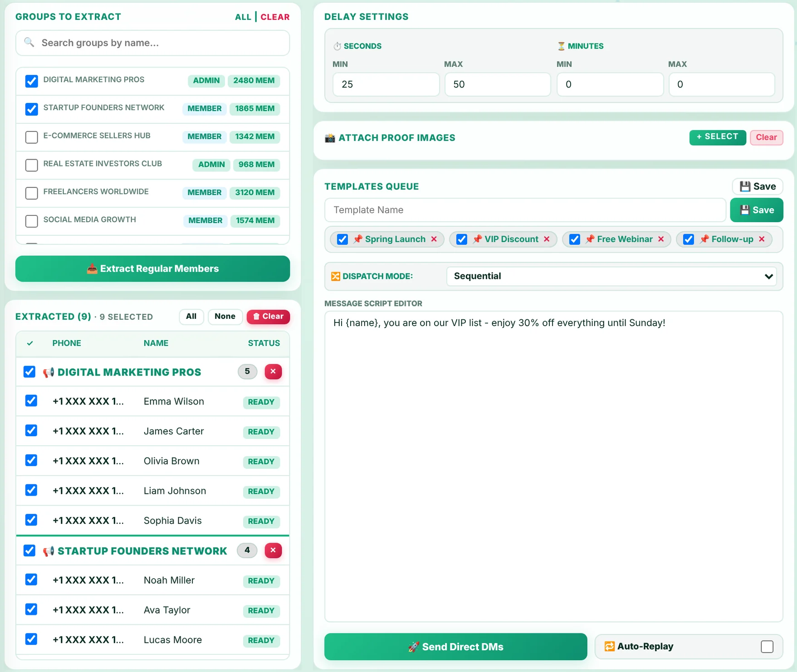Click the white Save button in Templates Queue header
This screenshot has width=797, height=672.
757,186
